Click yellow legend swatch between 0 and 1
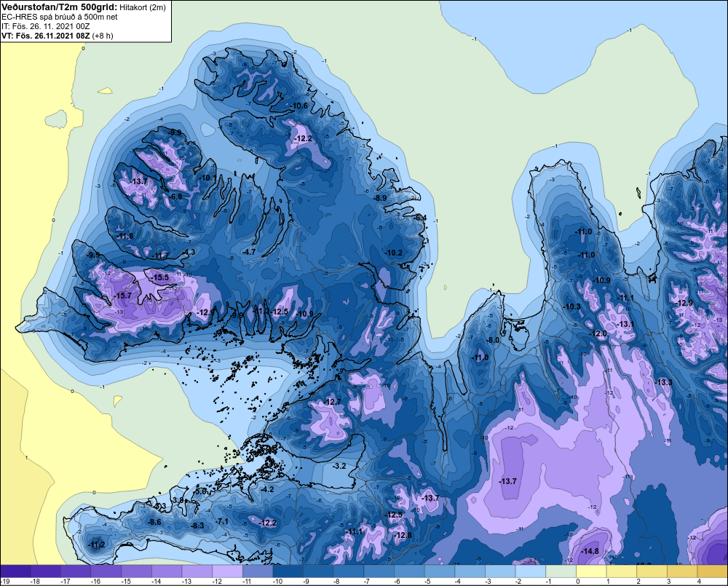728x586 pixels. 591,571
